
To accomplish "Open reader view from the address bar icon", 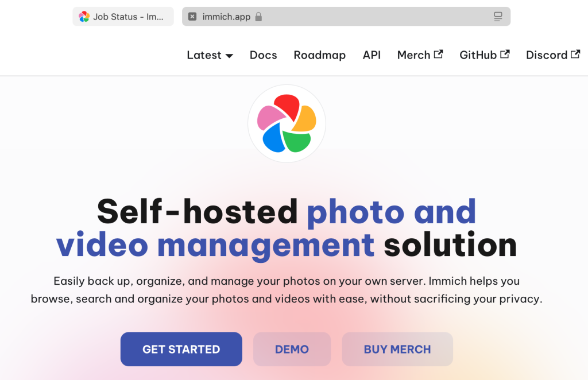I will [498, 17].
